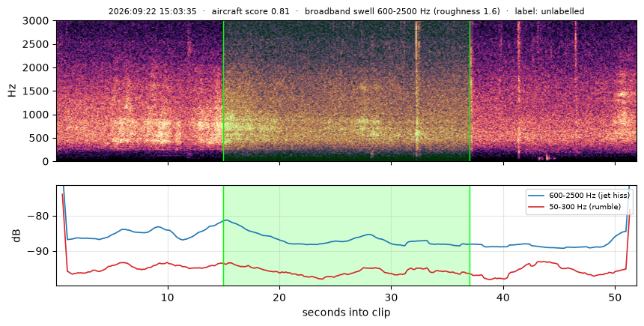Click the red legend line sample
644x326 pixels.
click(x=537, y=206)
